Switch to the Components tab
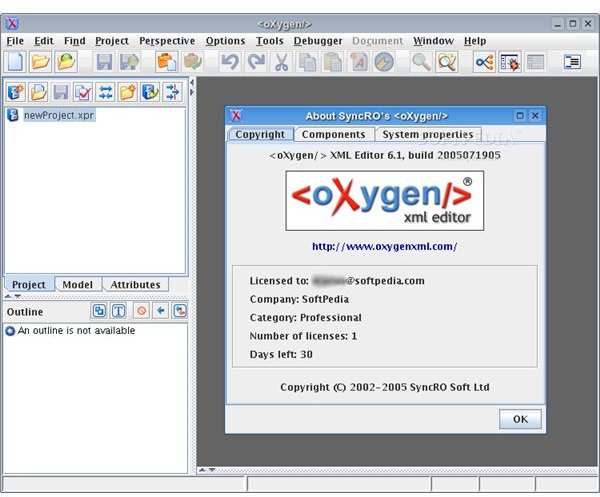The image size is (600, 497). point(333,134)
